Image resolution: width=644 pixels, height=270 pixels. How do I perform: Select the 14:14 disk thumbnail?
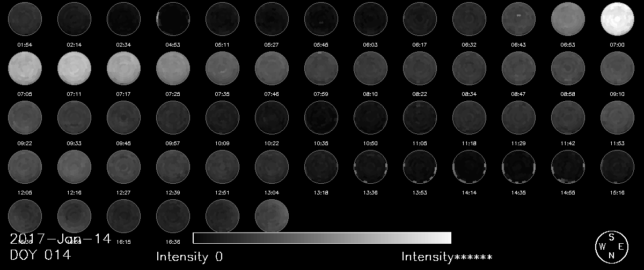pos(469,167)
